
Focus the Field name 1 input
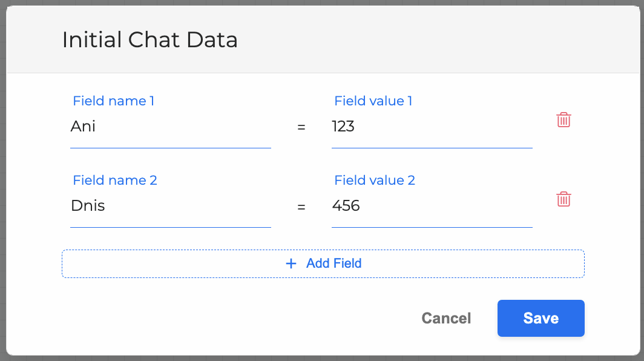point(170,127)
